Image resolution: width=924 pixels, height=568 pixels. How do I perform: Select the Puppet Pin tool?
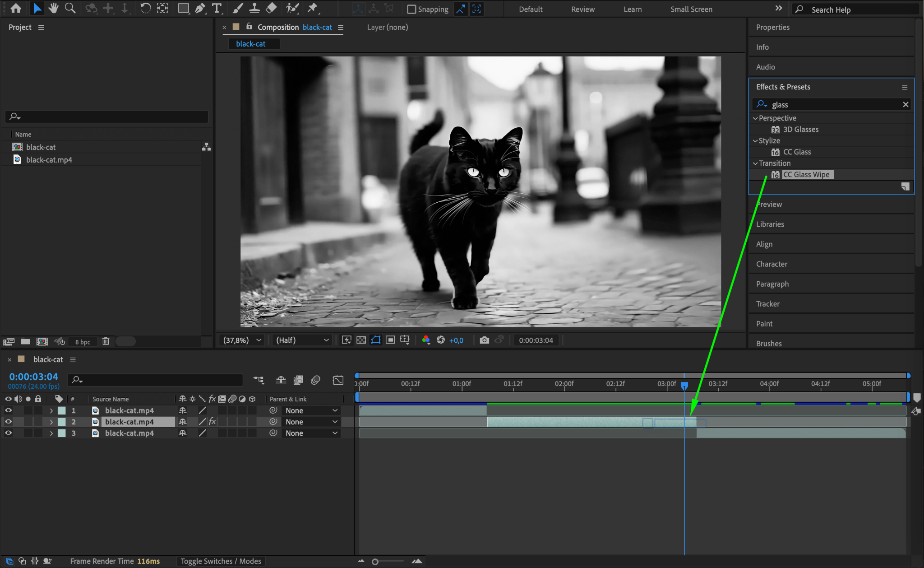[312, 8]
